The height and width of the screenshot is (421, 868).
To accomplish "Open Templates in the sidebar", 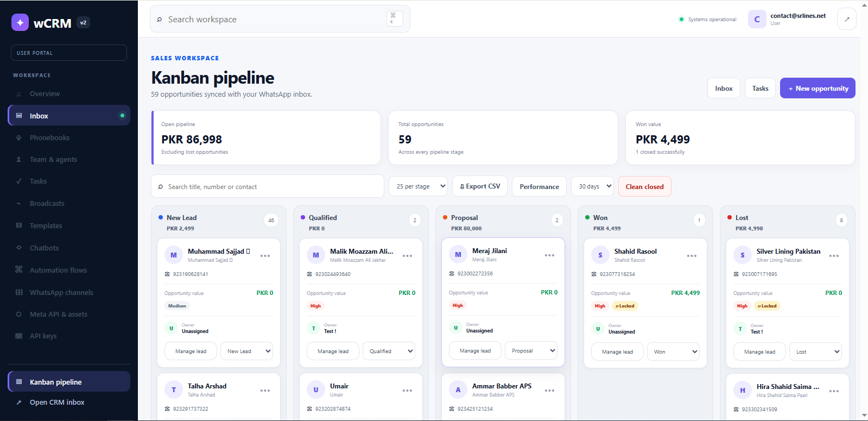I will click(69, 225).
